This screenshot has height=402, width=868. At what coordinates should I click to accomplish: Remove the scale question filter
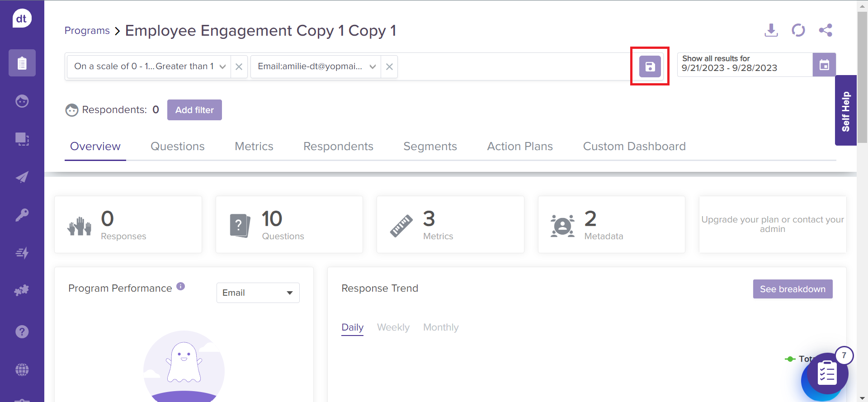pos(239,67)
